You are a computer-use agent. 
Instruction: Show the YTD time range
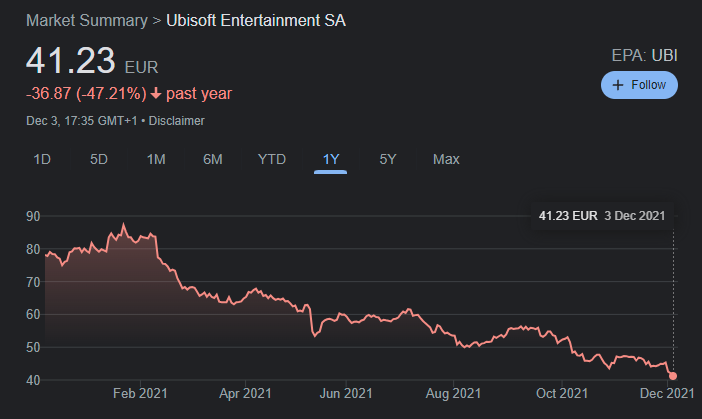[x=272, y=159]
